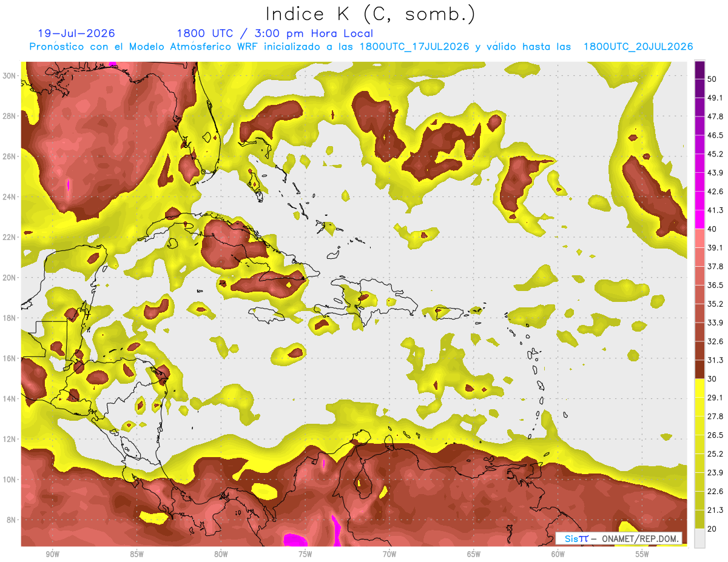The height and width of the screenshot is (562, 728).
Task: Click the colorbar value label 32.6
Action: [715, 341]
